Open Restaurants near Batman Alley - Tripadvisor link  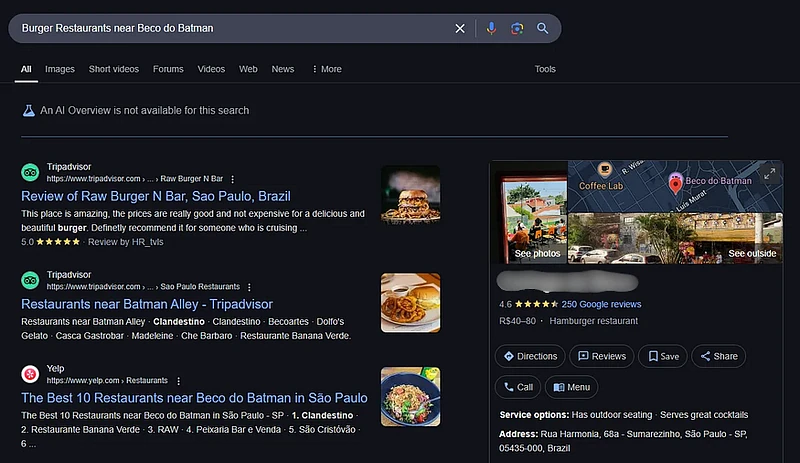point(147,304)
